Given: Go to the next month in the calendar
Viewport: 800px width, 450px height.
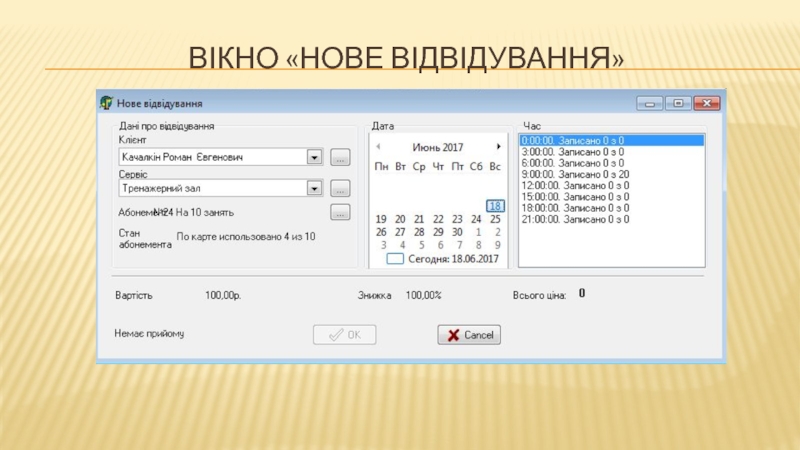Looking at the screenshot, I should click(498, 147).
